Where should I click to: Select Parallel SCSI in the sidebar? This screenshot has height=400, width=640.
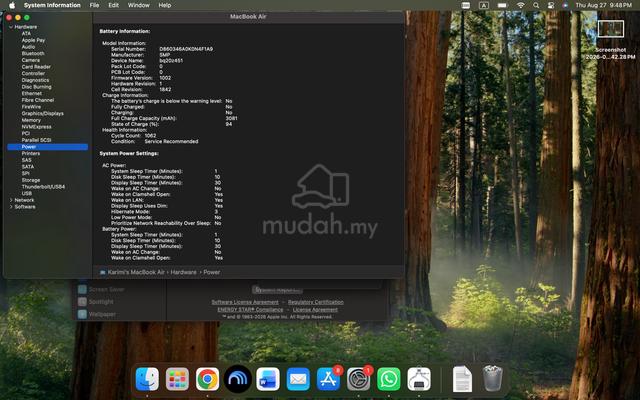36,140
